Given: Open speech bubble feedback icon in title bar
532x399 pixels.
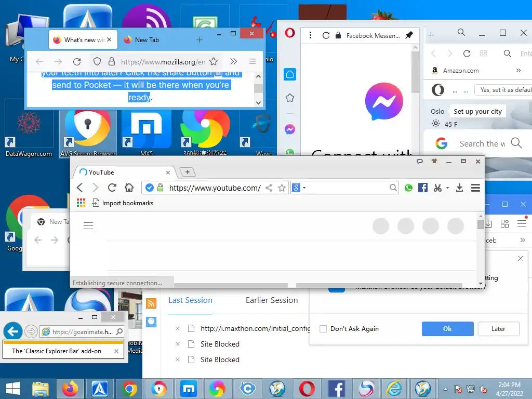Looking at the screenshot, I should coord(420,162).
